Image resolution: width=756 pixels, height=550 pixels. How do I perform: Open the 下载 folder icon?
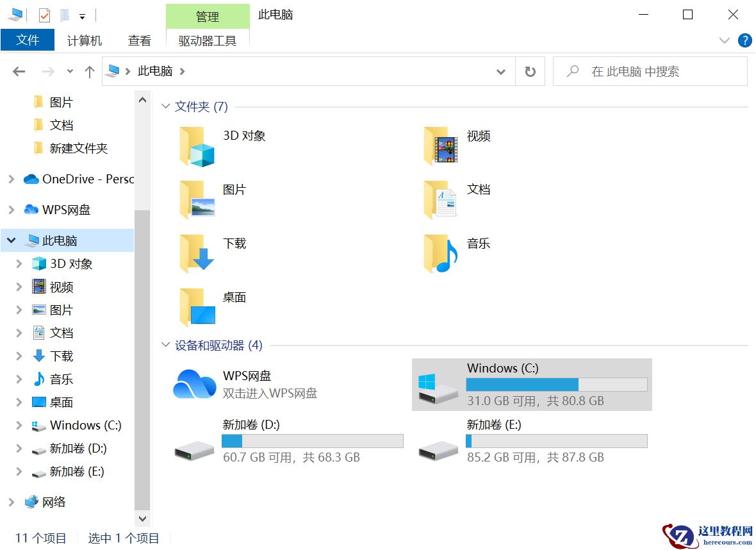(x=195, y=253)
